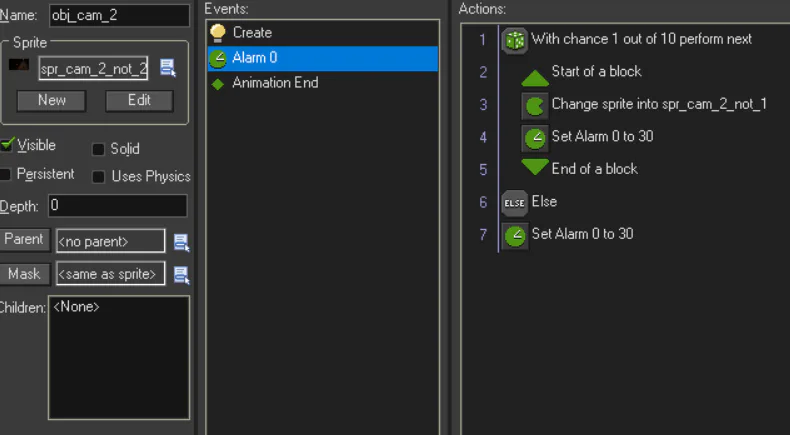Select the Create event lightbulb icon
Viewport: 790px width, 435px height.
[218, 33]
